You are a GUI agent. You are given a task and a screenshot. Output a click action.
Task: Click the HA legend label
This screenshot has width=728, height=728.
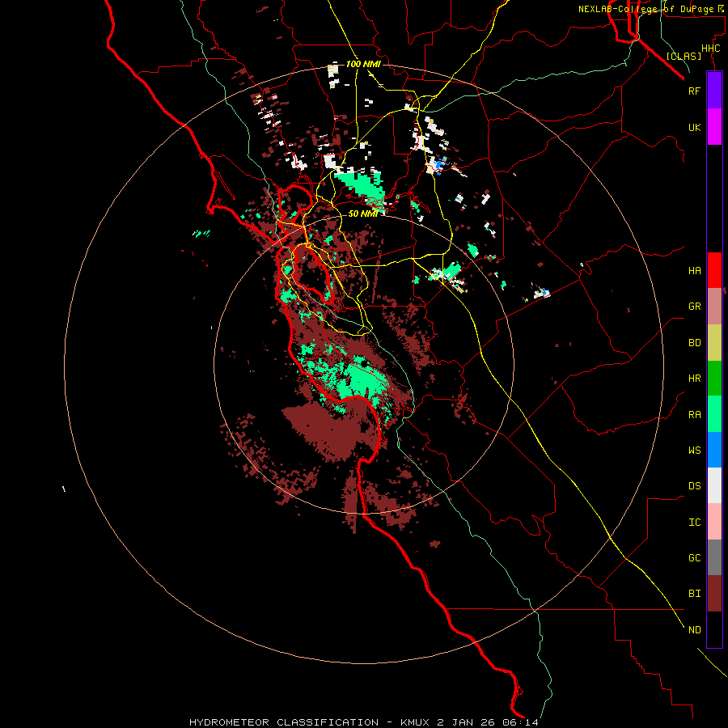694,270
